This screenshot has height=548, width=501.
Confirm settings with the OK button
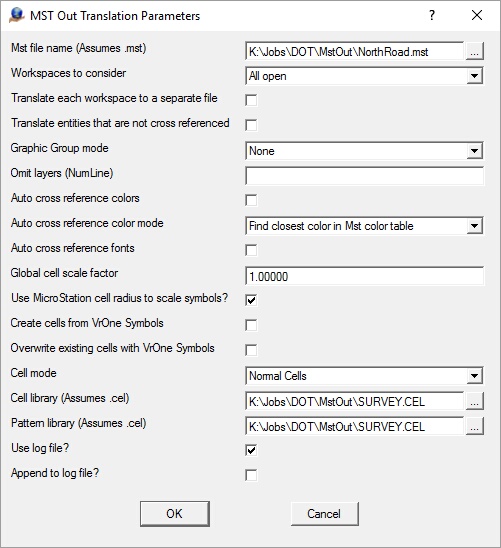click(x=175, y=514)
